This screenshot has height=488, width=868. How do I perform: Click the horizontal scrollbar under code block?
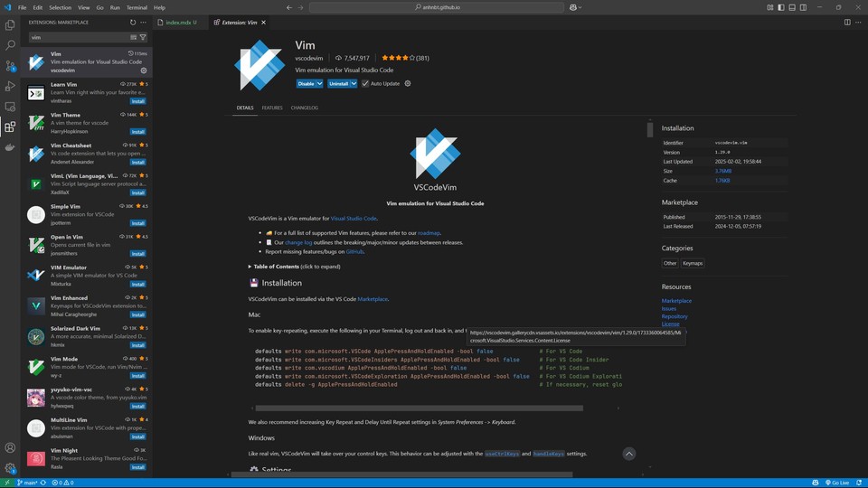click(419, 408)
